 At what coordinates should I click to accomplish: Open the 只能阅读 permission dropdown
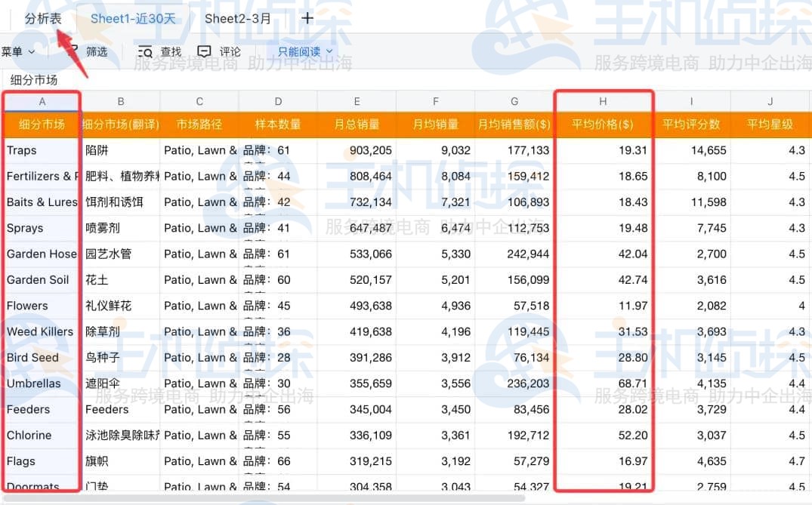tap(306, 52)
